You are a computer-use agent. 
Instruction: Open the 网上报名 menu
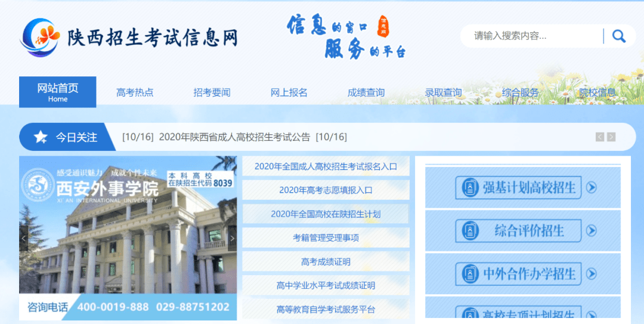289,92
